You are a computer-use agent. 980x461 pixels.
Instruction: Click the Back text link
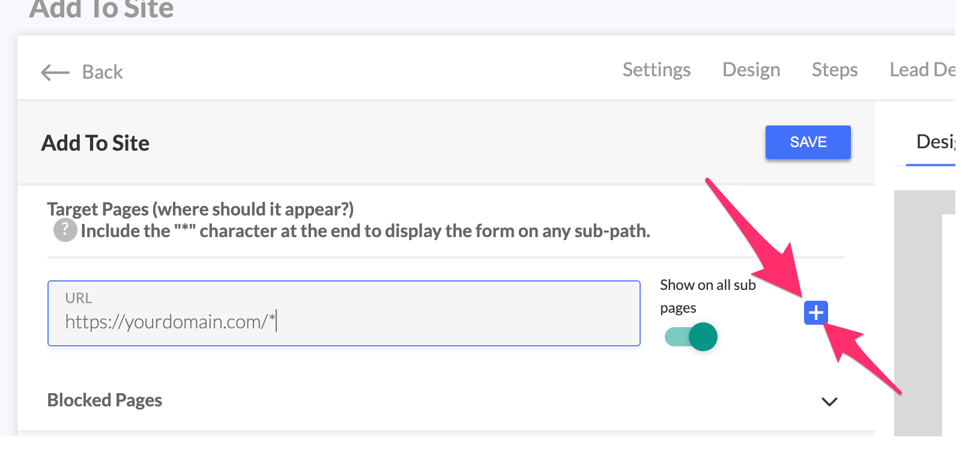[x=102, y=73]
